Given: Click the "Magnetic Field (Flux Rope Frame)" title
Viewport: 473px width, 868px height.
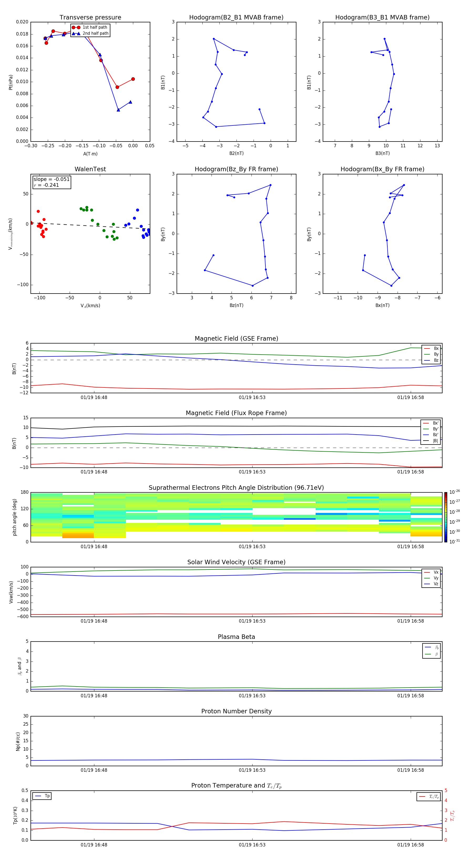Looking at the screenshot, I should [236, 413].
